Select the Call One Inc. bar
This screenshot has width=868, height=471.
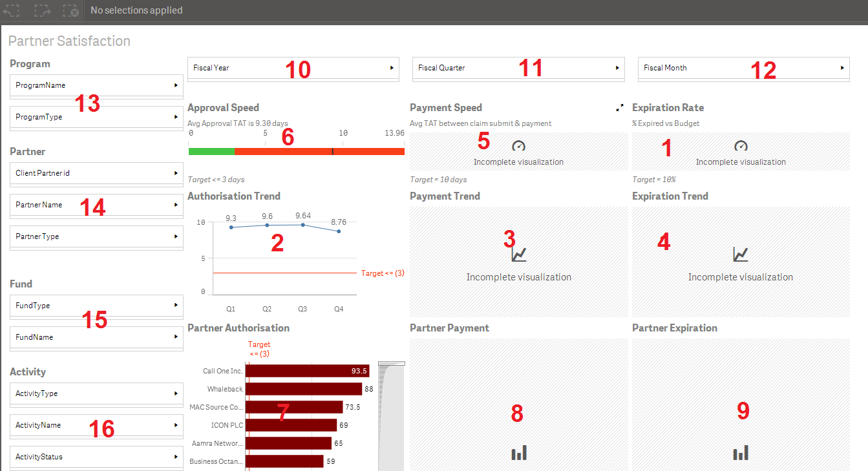307,371
